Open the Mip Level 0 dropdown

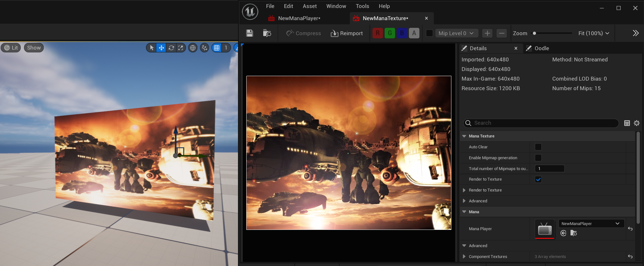click(x=456, y=33)
